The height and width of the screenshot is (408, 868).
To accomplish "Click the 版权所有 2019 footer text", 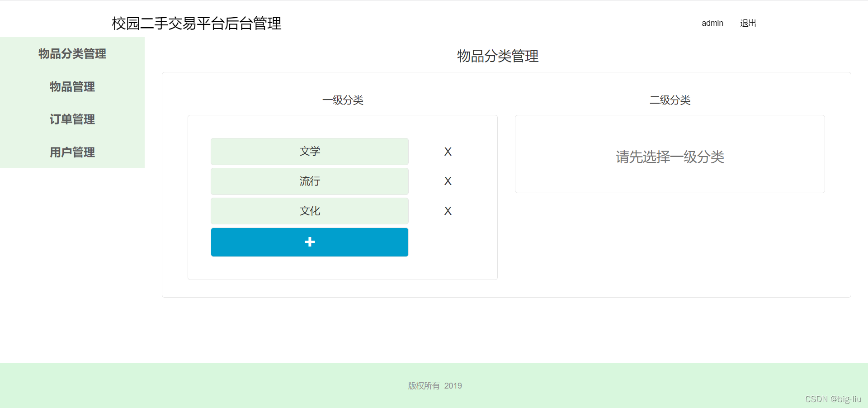I will [x=435, y=386].
